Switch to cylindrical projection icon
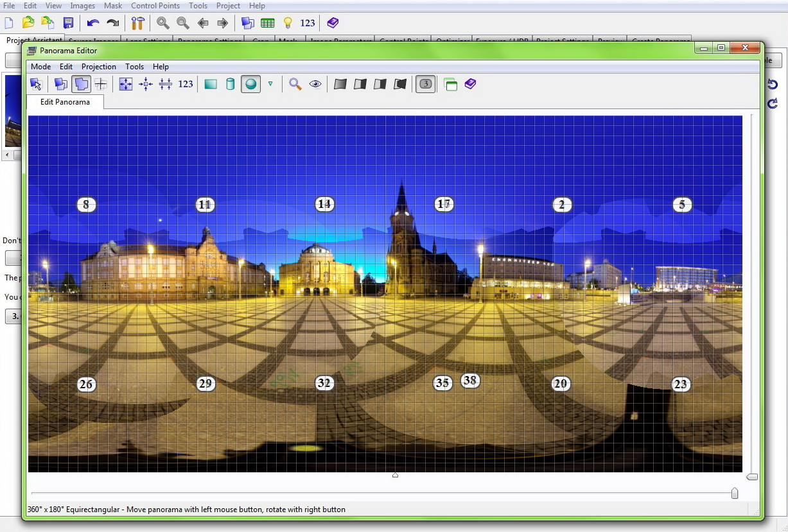 click(231, 84)
